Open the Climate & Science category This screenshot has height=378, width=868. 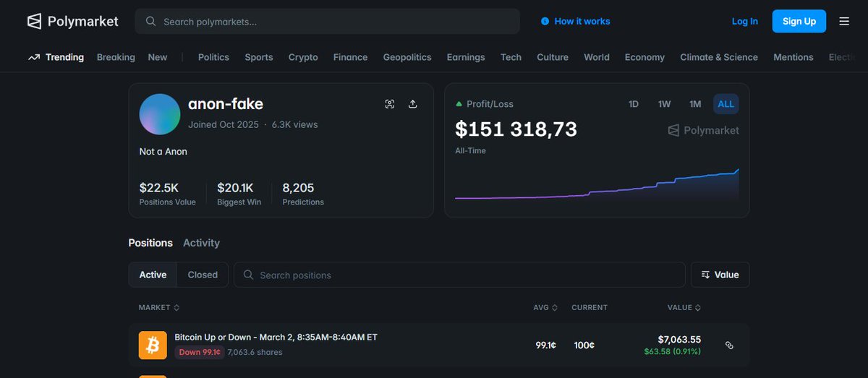click(719, 57)
